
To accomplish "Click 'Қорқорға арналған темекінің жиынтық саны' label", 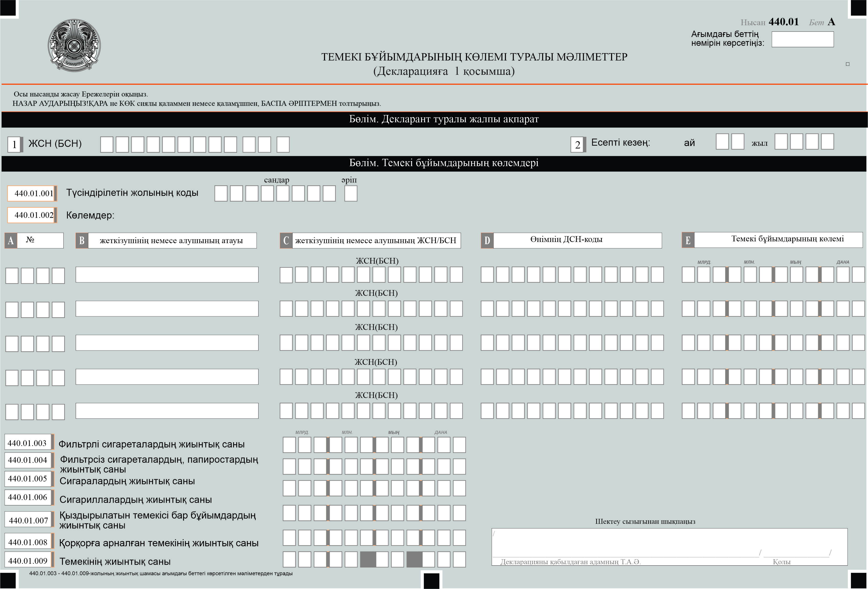I will 159,543.
